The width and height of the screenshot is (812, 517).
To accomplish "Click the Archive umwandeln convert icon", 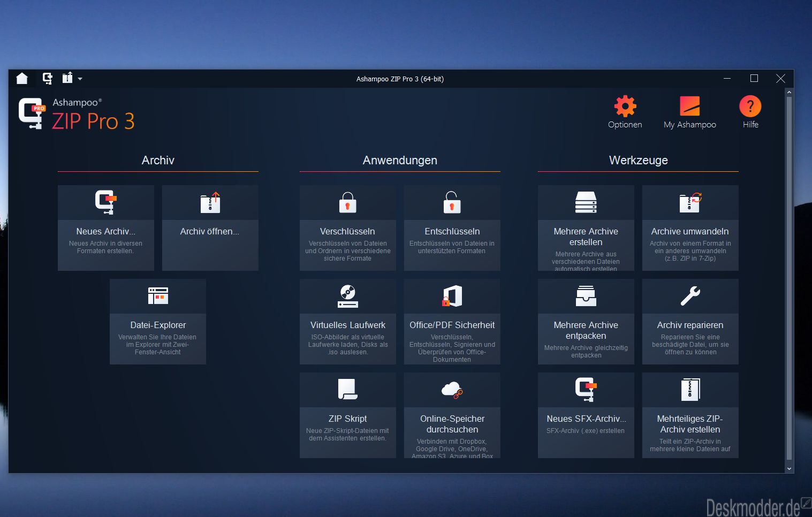I will pyautogui.click(x=690, y=202).
